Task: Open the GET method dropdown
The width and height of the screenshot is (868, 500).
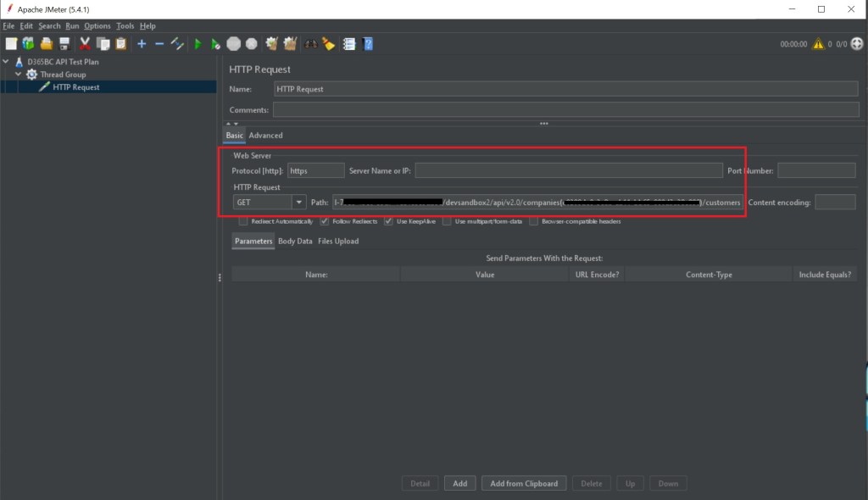Action: [298, 203]
